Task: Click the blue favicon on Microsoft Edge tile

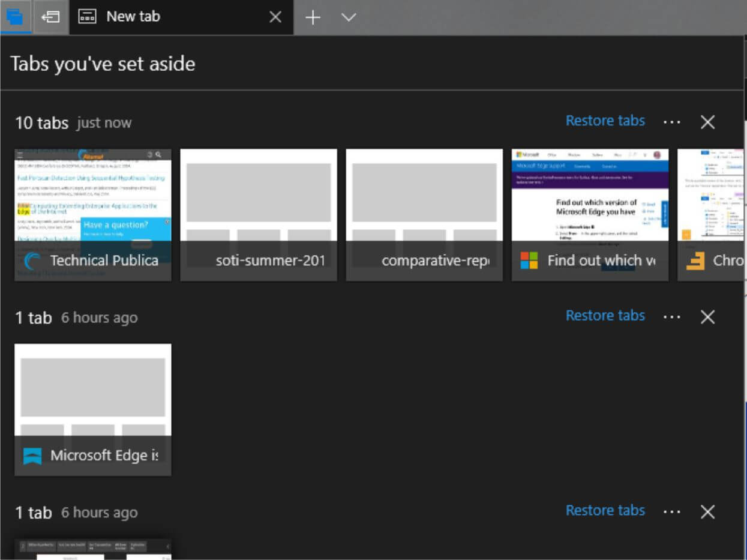Action: [32, 456]
